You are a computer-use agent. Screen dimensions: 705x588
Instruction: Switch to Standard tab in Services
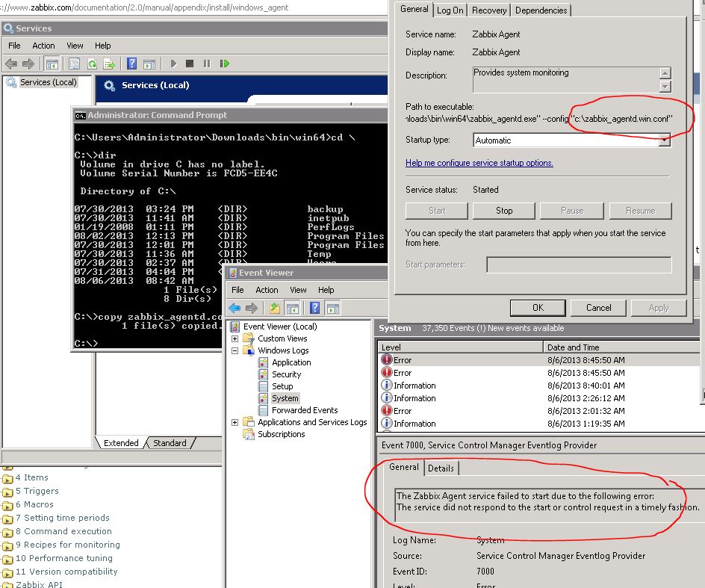(x=170, y=443)
